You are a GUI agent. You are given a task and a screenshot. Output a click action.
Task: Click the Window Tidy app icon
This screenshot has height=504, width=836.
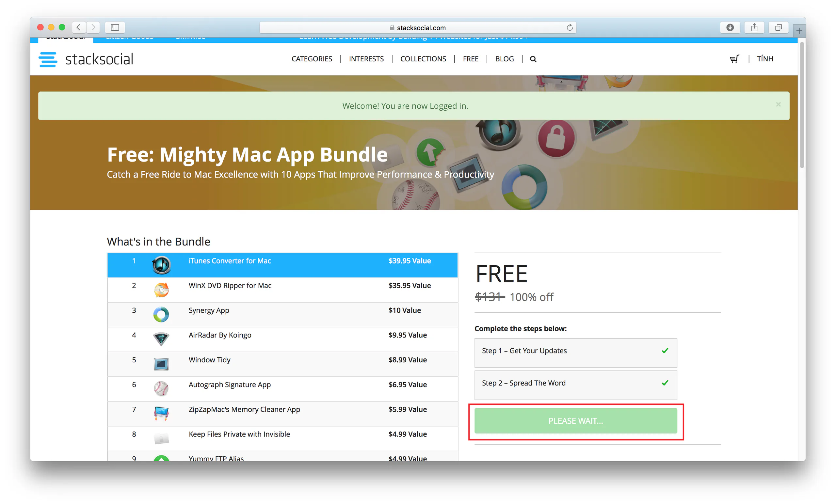(x=161, y=364)
